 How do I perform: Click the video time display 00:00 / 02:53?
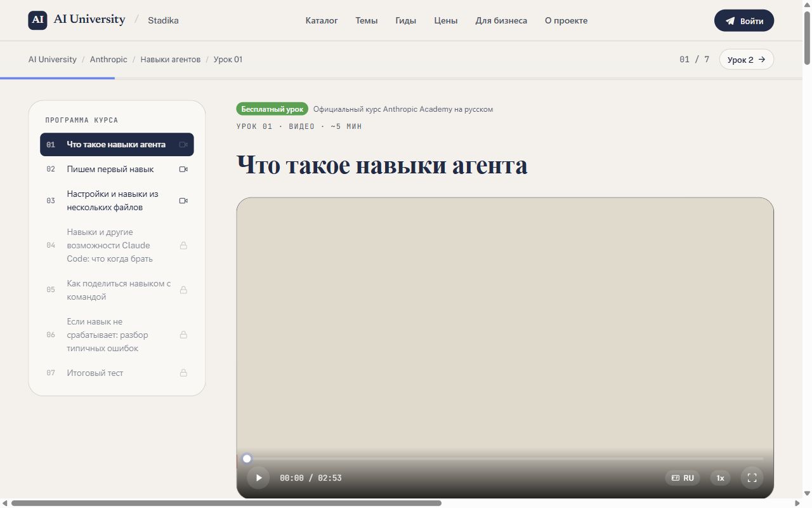(311, 478)
